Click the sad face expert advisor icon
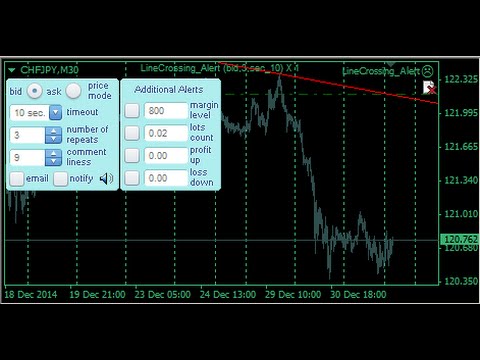 click(427, 71)
